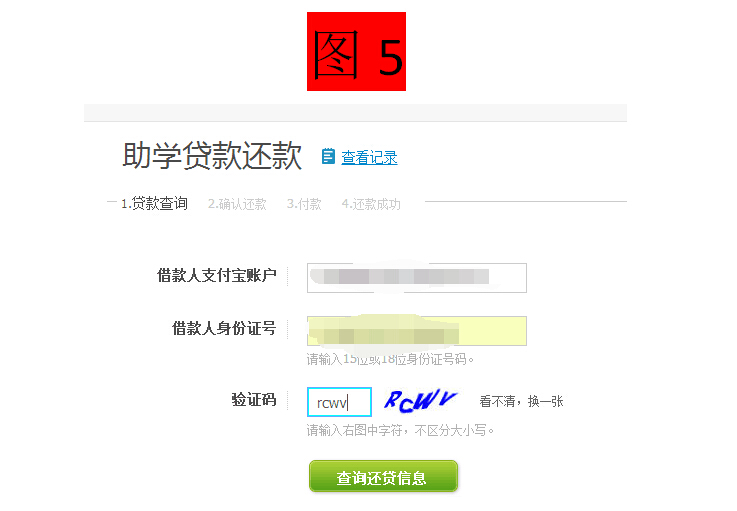737x511 pixels.
Task: Select the 3.付款 step
Action: (x=304, y=204)
